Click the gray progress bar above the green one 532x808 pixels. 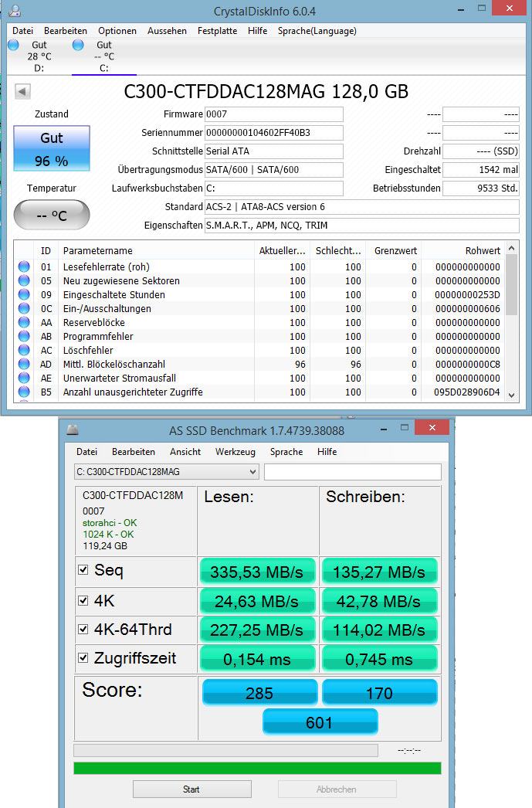pyautogui.click(x=225, y=750)
